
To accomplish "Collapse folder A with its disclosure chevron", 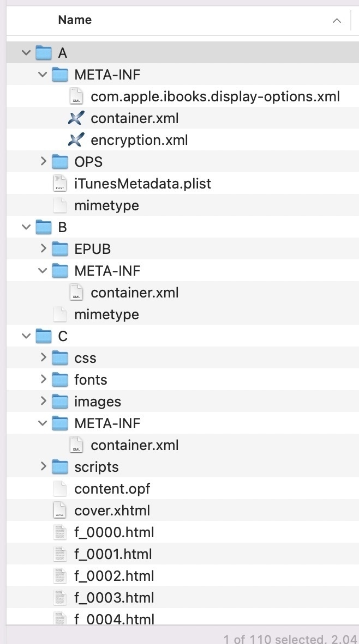I will pyautogui.click(x=26, y=52).
